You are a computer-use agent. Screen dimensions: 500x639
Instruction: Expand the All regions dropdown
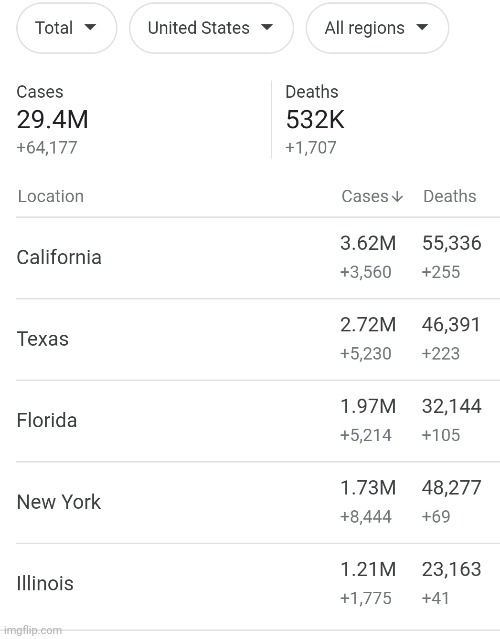[x=377, y=28]
